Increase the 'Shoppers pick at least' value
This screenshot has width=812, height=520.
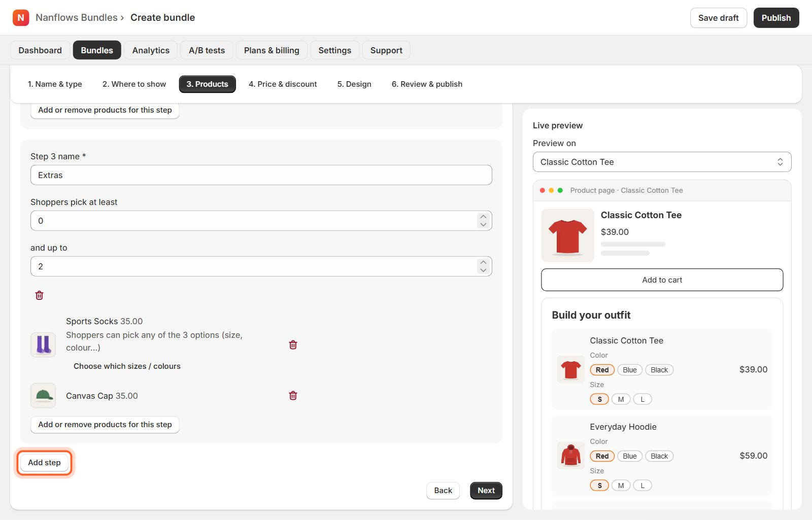(483, 217)
